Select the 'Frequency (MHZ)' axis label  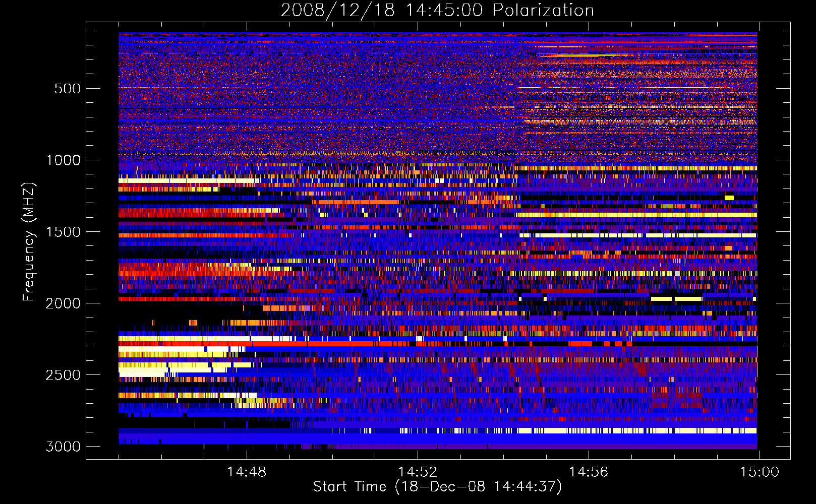click(x=29, y=242)
